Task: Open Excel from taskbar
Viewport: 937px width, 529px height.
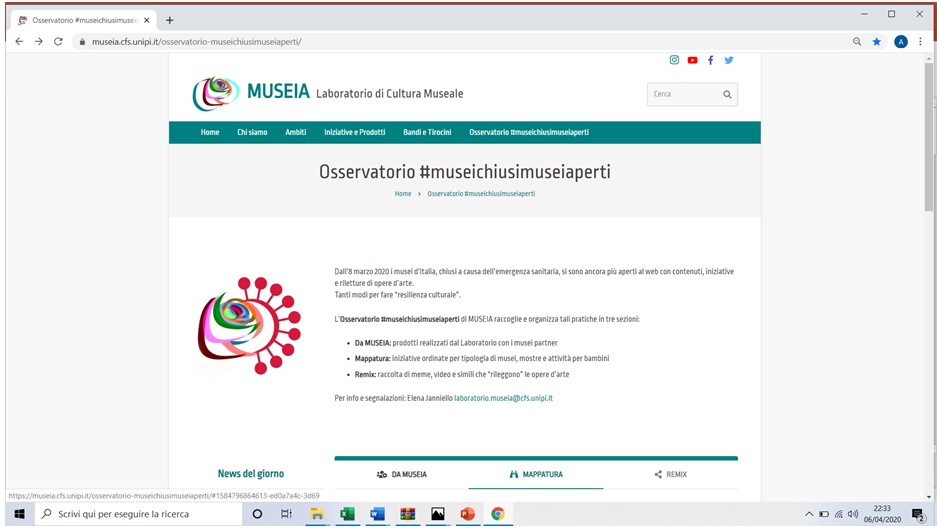Action: (347, 513)
